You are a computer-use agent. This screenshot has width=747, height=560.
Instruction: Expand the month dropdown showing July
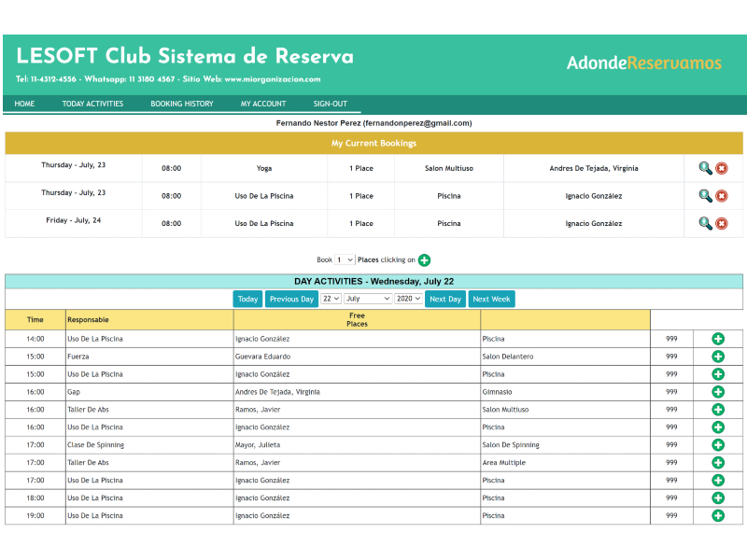point(368,299)
